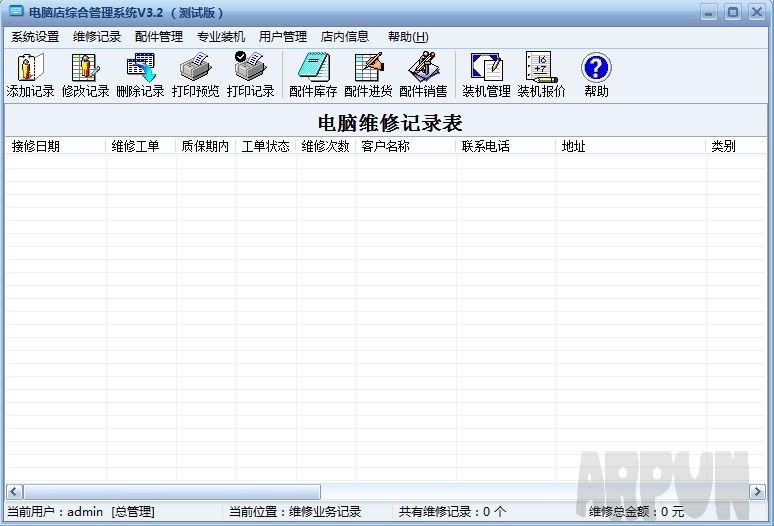Click status text 当前用户：admin [总管理]
This screenshot has height=526, width=774.
(80, 512)
